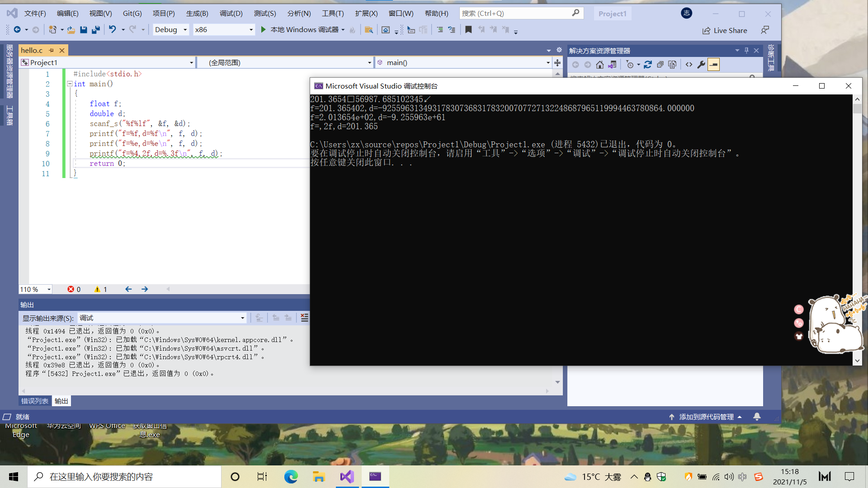This screenshot has width=868, height=488.
Task: Click the Visual Studio search box
Action: pos(515,13)
